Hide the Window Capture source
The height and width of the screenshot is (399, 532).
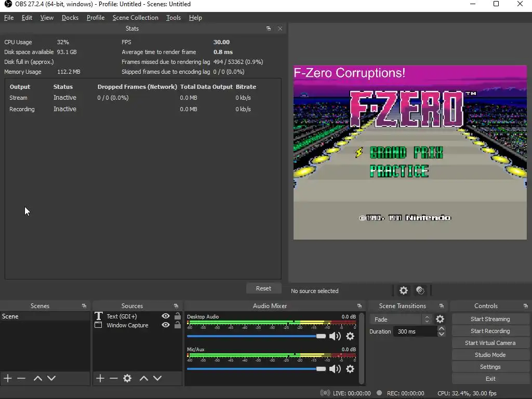(166, 325)
